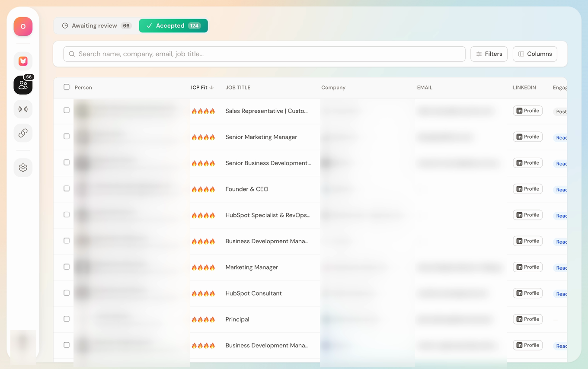Open the fox icon in sidebar
This screenshot has height=369, width=588.
23,61
